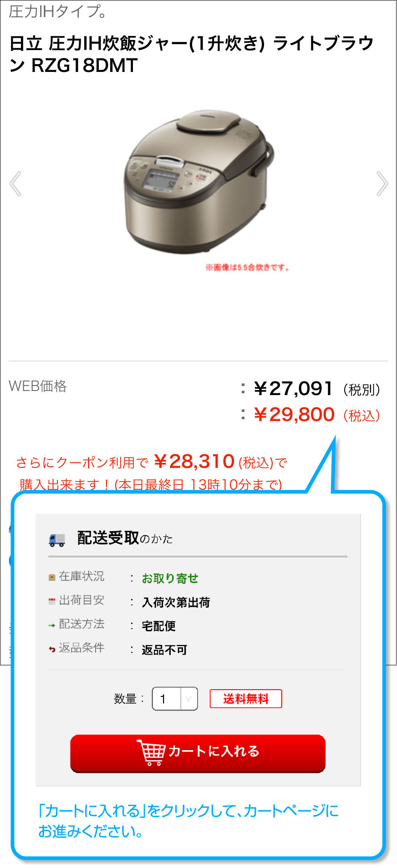Click the 配送方法 green arrow icon
This screenshot has height=868, width=397.
(52, 625)
